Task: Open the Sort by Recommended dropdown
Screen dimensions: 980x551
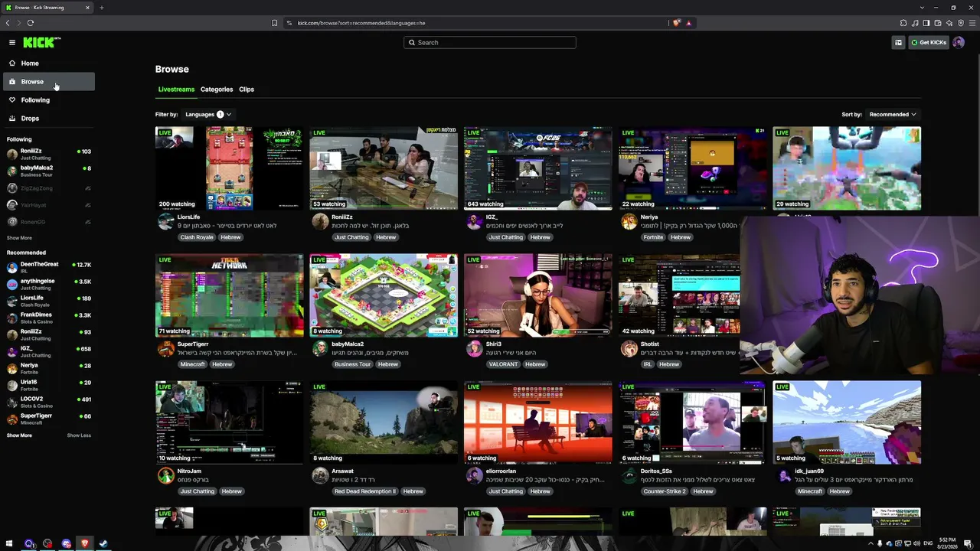Action: [893, 115]
